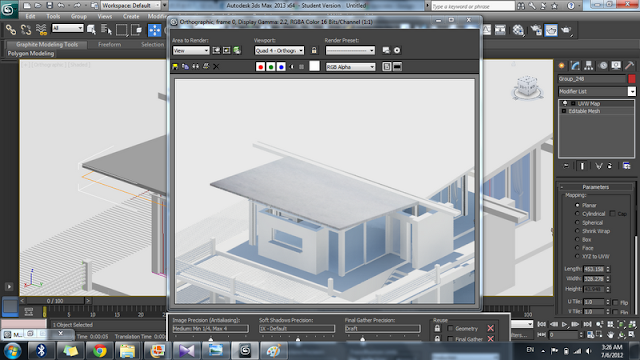Open the Utilities command panel tab
This screenshot has width=640, height=360.
[x=629, y=66]
